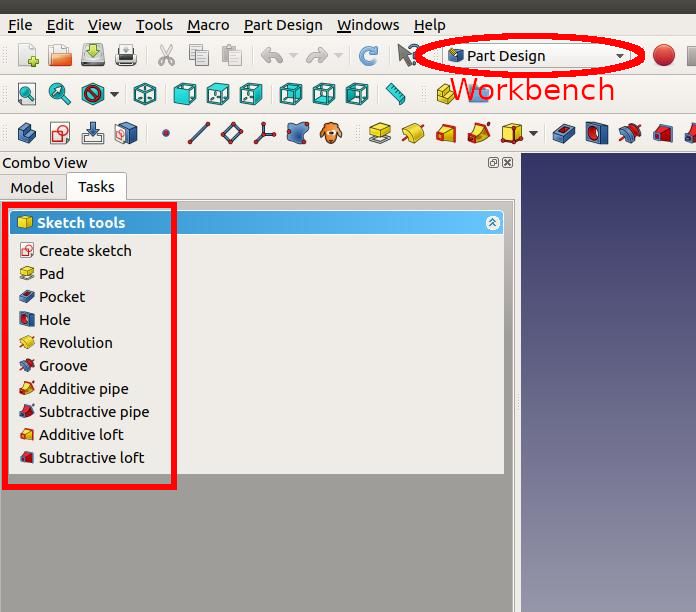The height and width of the screenshot is (612, 696).
Task: Cut with the scissors icon
Action: [x=166, y=55]
